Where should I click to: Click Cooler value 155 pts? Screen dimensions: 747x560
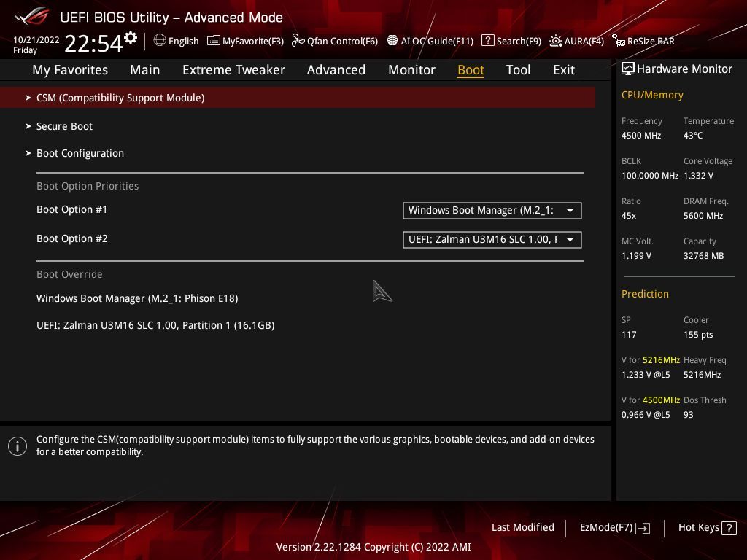pyautogui.click(x=698, y=335)
